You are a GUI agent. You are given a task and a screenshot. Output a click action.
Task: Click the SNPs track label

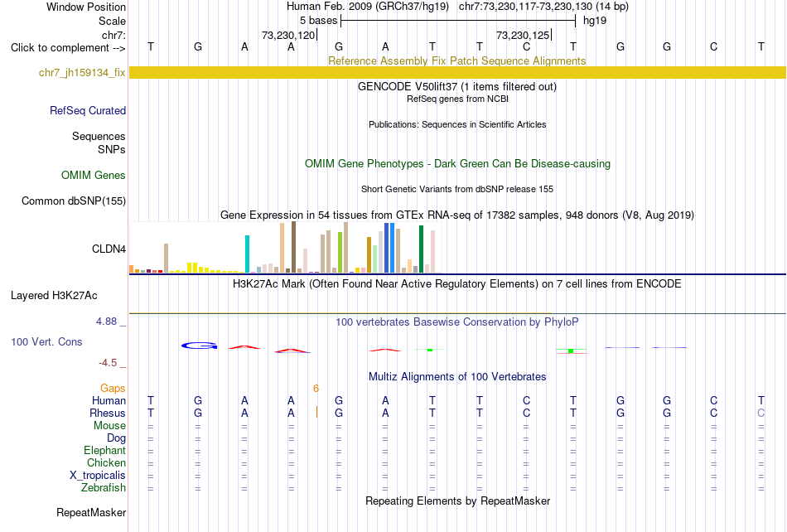tap(112, 149)
